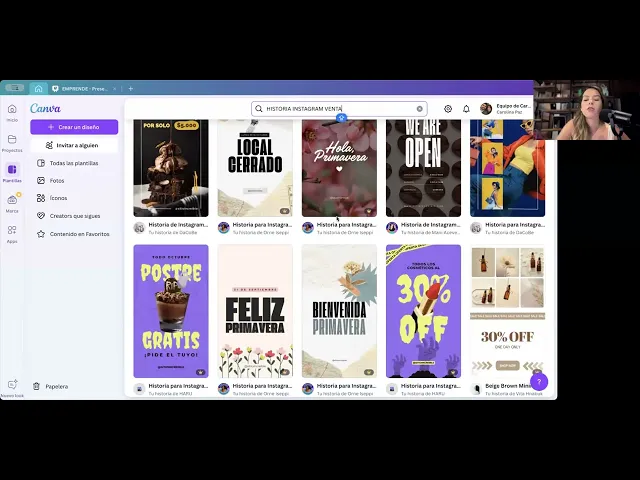Open a new tab with plus

[131, 89]
